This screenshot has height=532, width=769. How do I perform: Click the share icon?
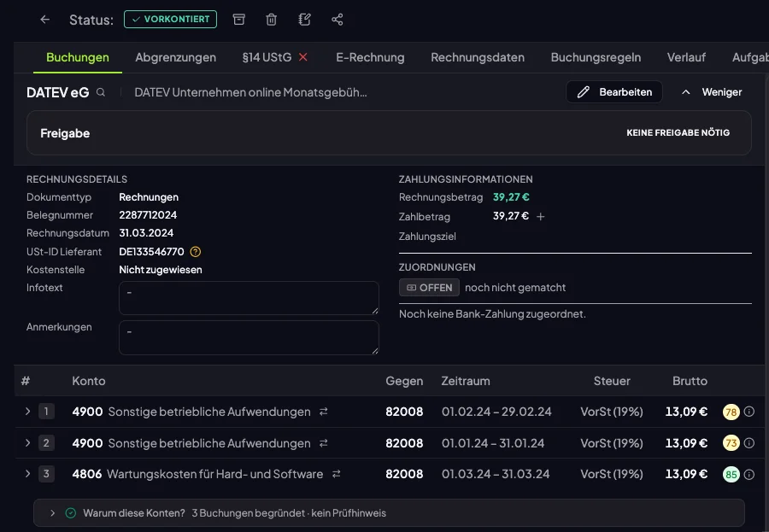[x=337, y=20]
